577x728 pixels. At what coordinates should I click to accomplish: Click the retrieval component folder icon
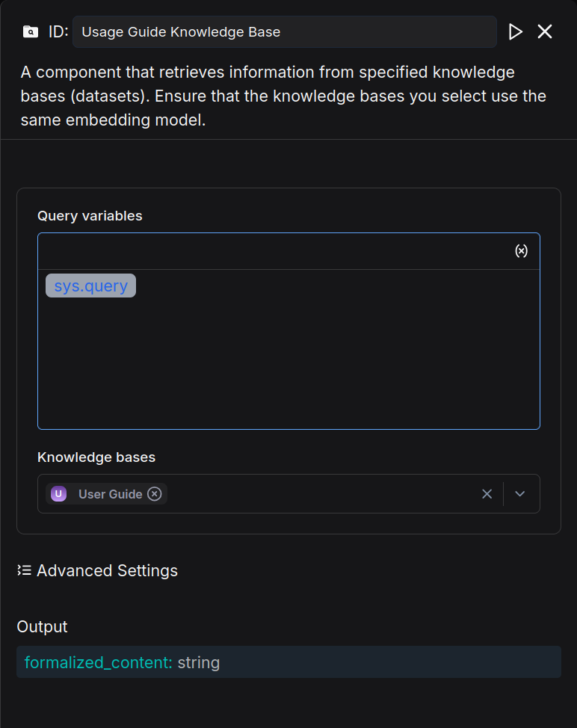(31, 31)
